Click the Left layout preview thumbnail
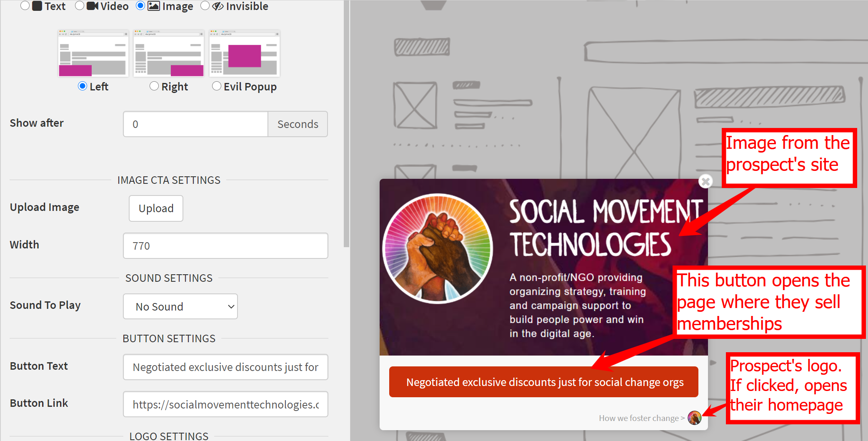This screenshot has width=868, height=441. [93, 53]
